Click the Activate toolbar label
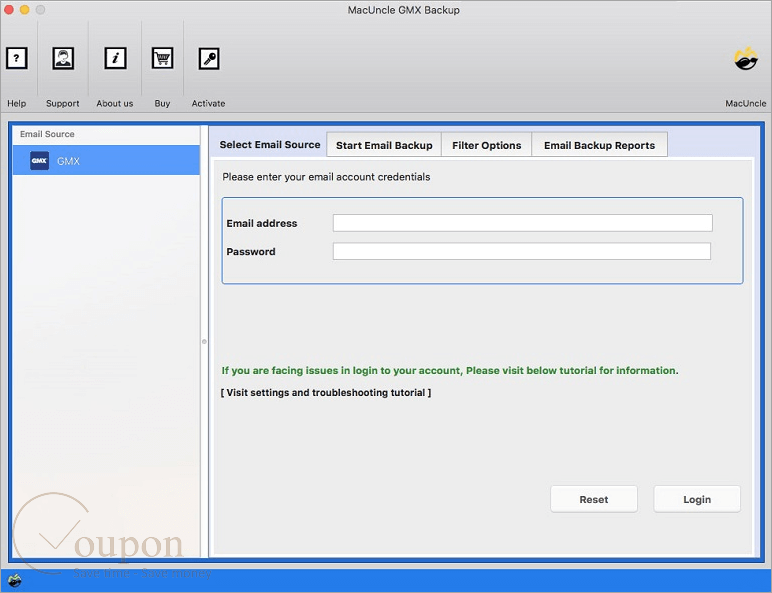 pos(208,103)
